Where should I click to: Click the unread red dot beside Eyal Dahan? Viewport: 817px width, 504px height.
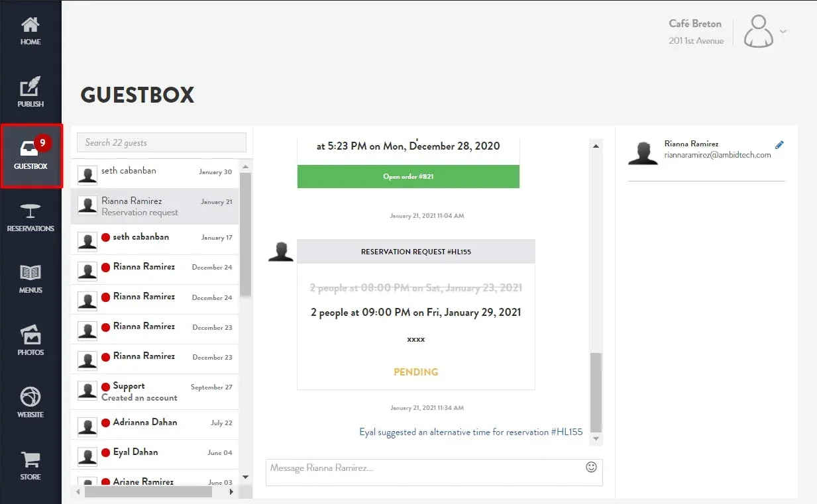tap(105, 452)
